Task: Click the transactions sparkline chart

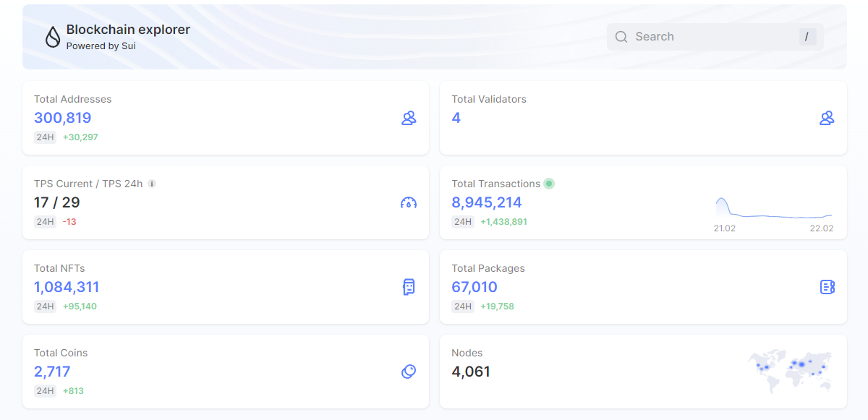Action: tap(774, 207)
